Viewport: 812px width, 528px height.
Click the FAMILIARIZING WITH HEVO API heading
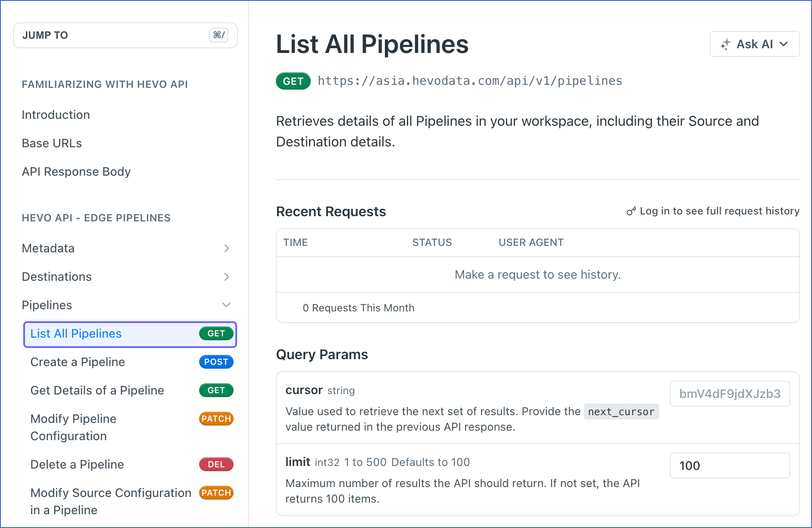(105, 84)
